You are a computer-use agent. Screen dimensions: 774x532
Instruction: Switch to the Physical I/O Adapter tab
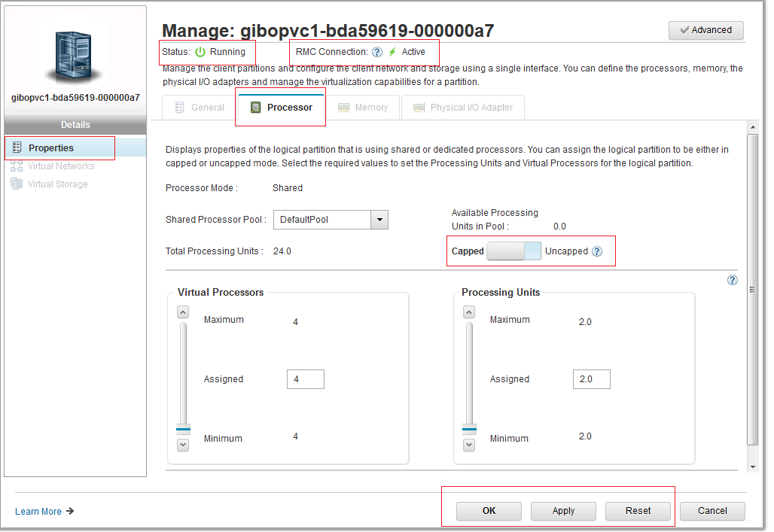463,108
